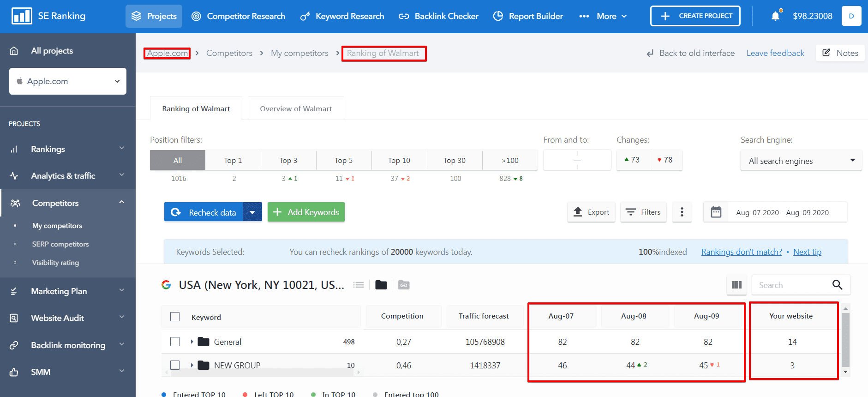
Task: Open the notifications bell
Action: [x=776, y=16]
